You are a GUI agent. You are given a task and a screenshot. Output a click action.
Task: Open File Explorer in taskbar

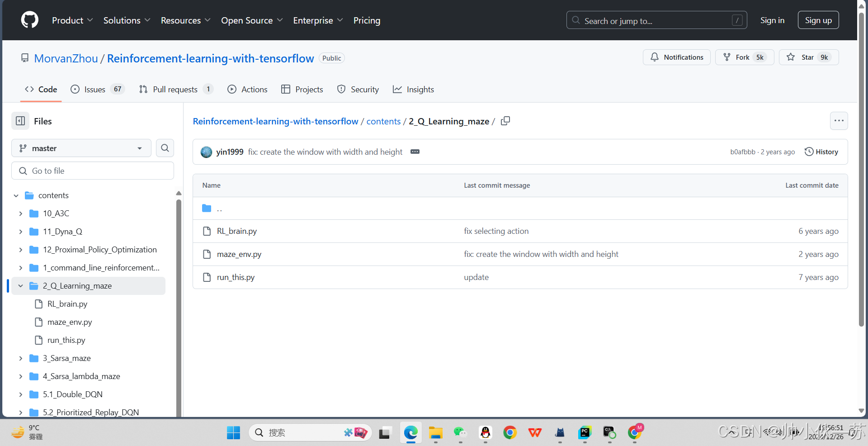(436, 432)
